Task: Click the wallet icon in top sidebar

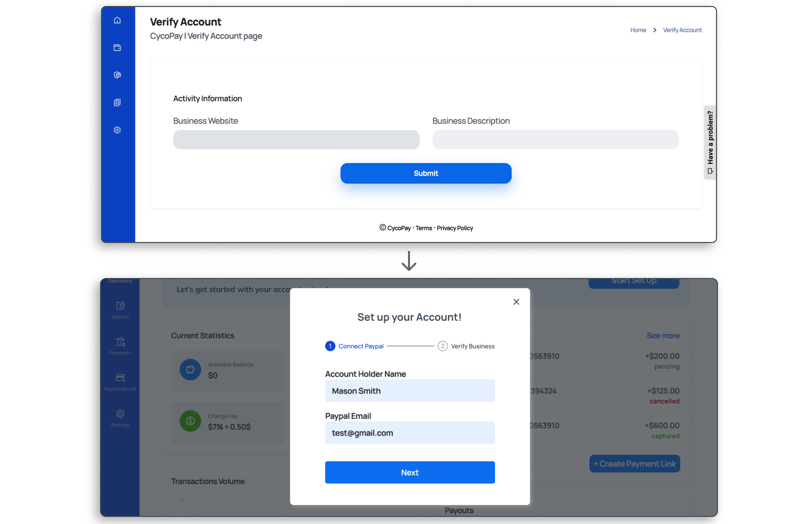Action: (117, 48)
